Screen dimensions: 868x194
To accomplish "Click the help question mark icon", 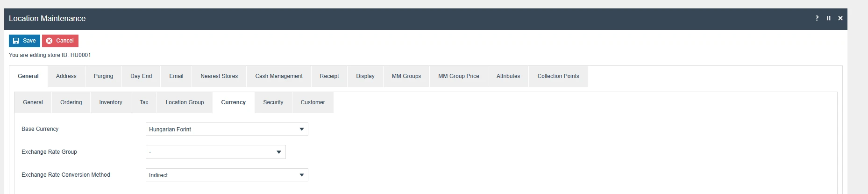I will click(x=817, y=18).
